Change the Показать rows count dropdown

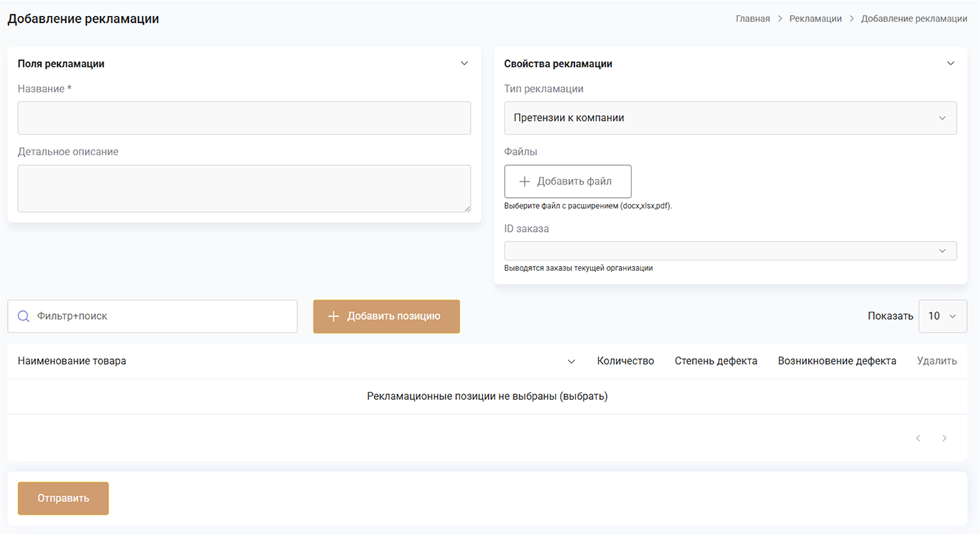[x=942, y=316]
